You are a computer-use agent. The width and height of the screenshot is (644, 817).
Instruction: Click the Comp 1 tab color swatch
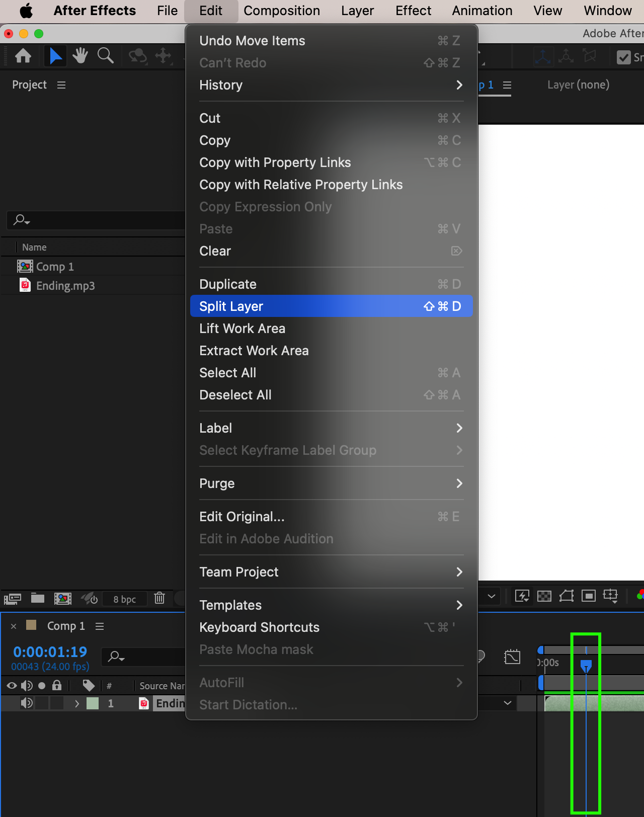[31, 625]
